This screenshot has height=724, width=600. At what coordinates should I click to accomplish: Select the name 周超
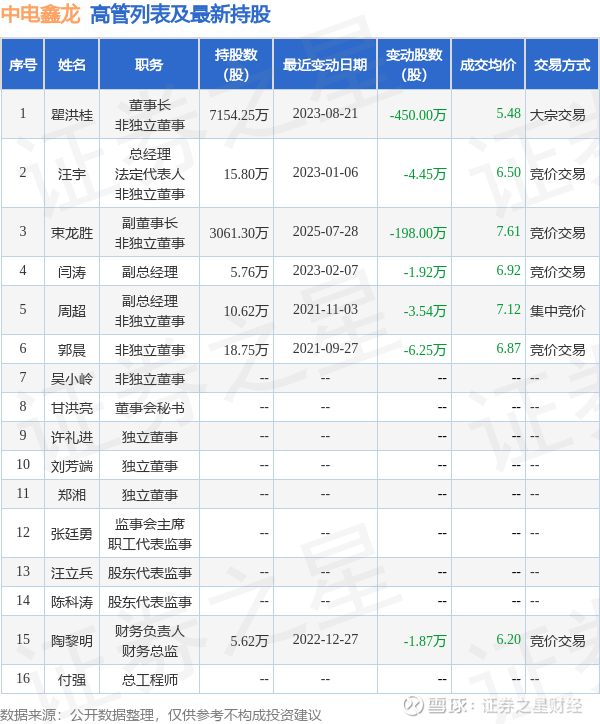[x=72, y=310]
